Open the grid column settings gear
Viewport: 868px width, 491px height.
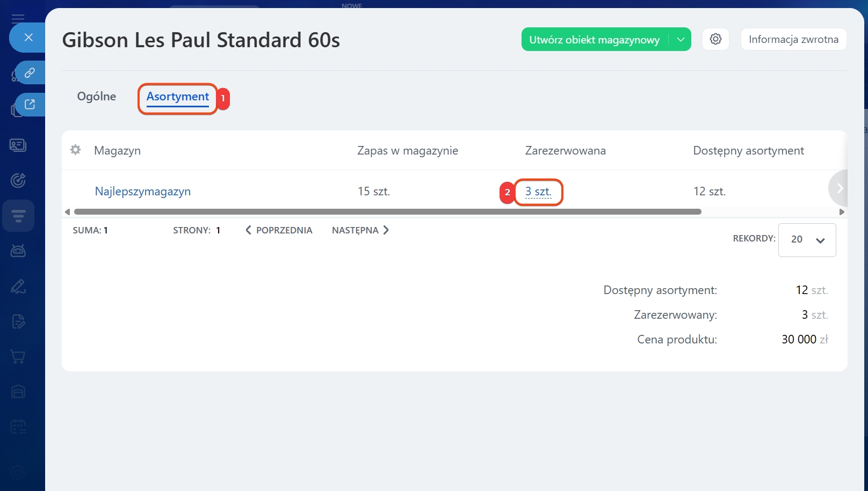point(76,150)
